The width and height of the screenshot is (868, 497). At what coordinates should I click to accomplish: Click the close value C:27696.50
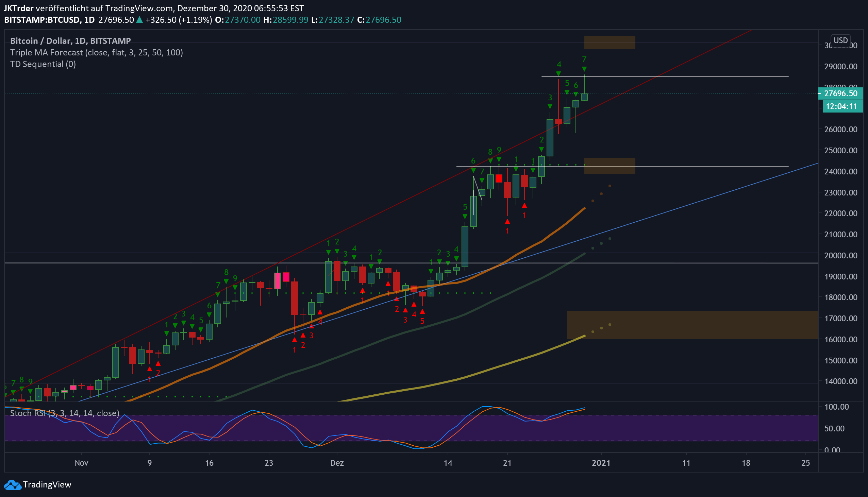(x=379, y=20)
